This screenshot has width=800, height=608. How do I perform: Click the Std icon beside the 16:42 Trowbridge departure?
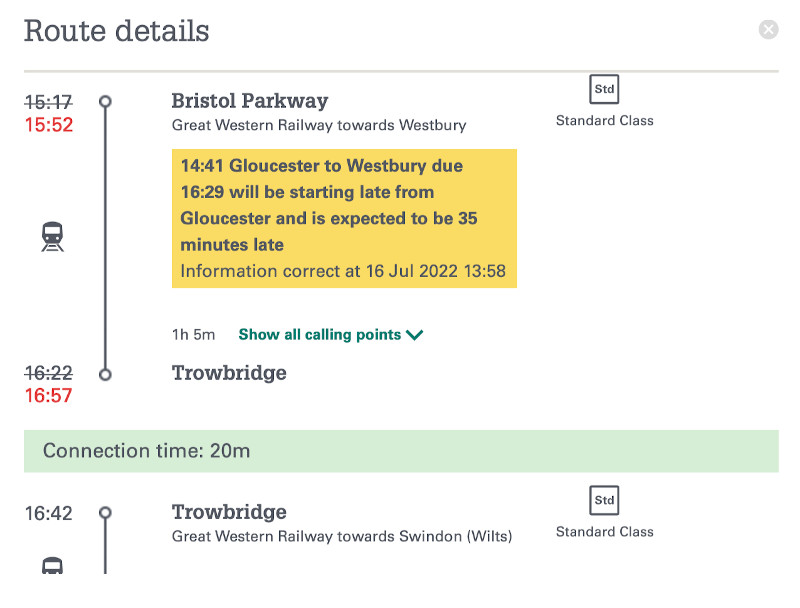pyautogui.click(x=604, y=500)
